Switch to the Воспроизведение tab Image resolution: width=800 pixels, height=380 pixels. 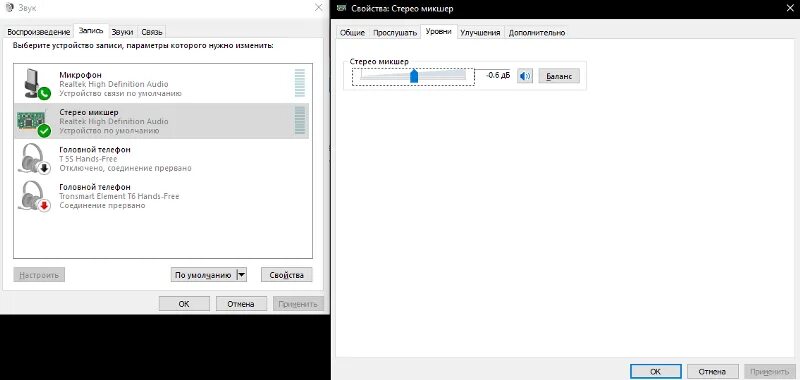pyautogui.click(x=38, y=32)
